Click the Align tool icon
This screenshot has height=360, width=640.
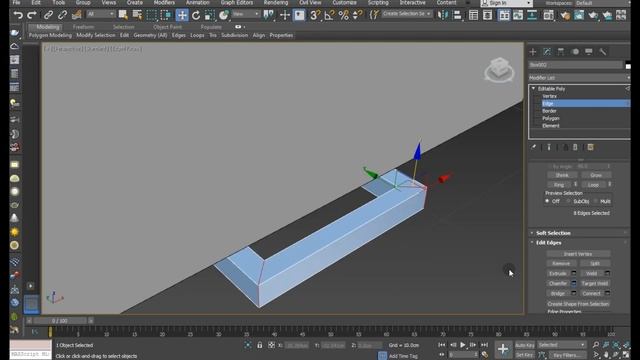click(457, 15)
